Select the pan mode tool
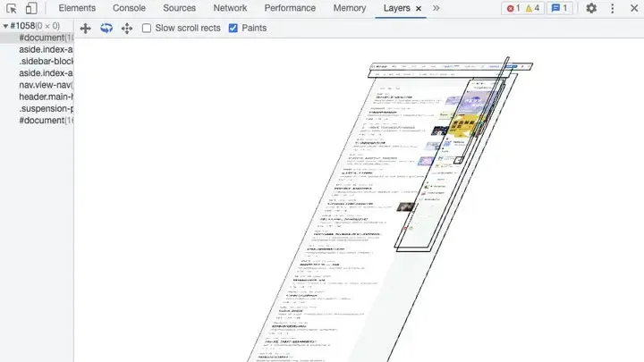This screenshot has width=644, height=362. point(86,29)
